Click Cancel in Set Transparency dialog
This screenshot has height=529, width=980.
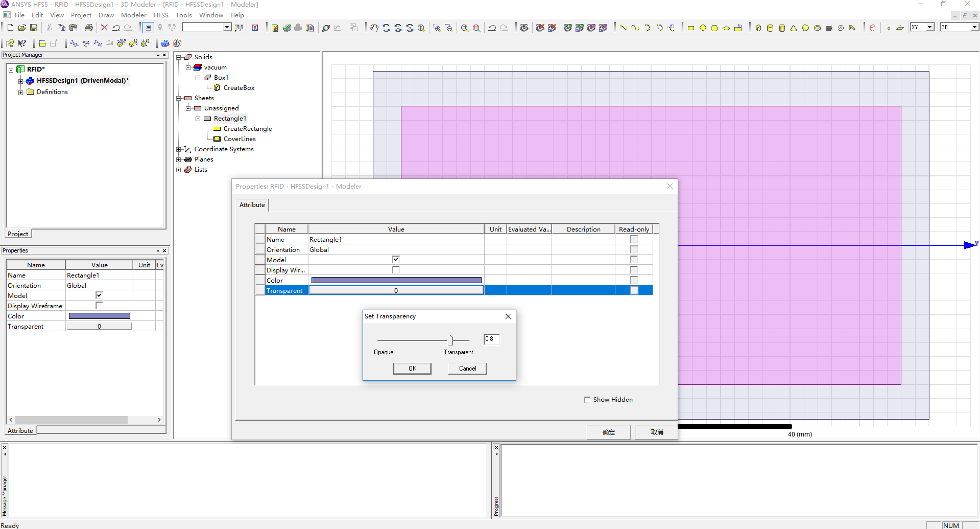pyautogui.click(x=467, y=369)
